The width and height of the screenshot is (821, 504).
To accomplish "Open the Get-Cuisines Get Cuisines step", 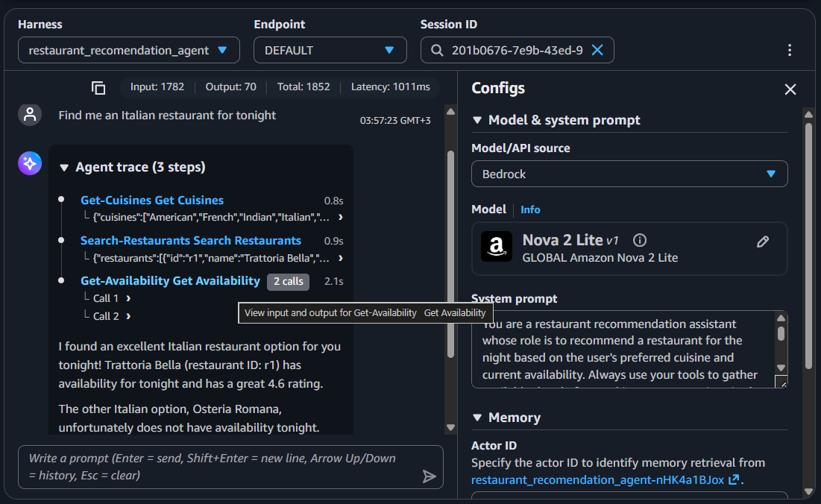I will [152, 201].
